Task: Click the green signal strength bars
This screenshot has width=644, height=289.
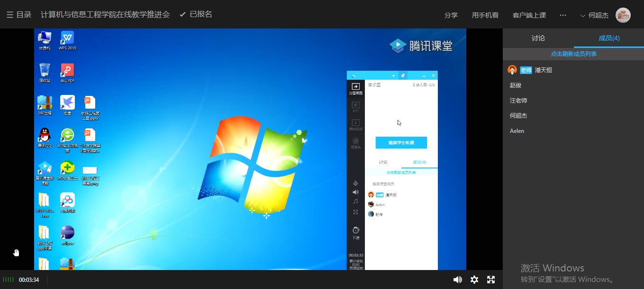Action: point(9,280)
